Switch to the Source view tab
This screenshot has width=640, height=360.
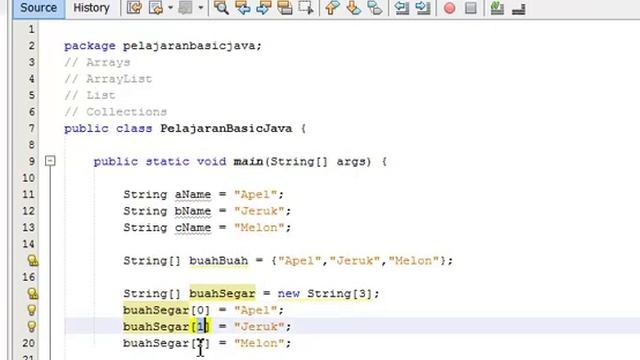[38, 8]
